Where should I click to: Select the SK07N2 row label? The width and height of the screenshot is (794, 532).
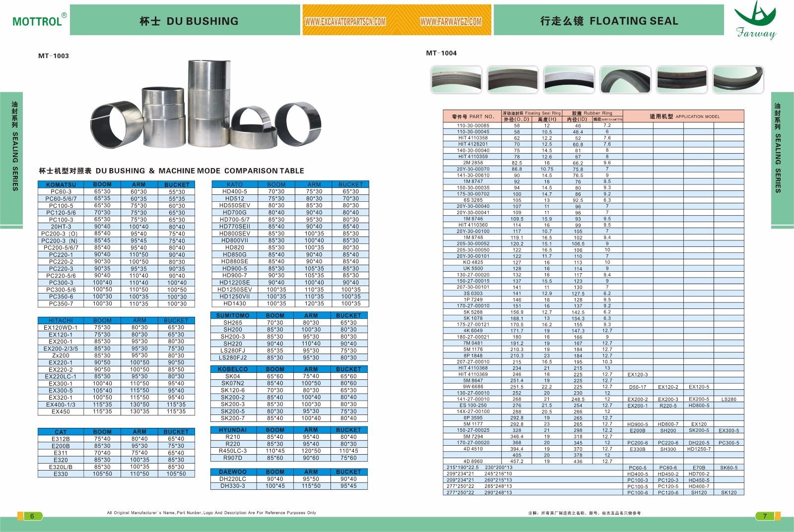pyautogui.click(x=233, y=383)
